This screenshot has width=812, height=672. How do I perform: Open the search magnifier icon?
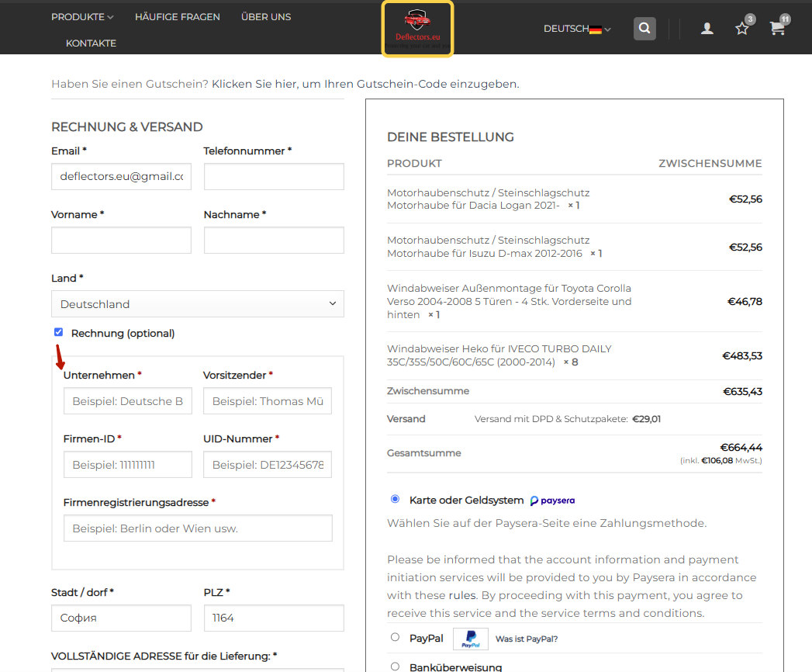coord(644,29)
